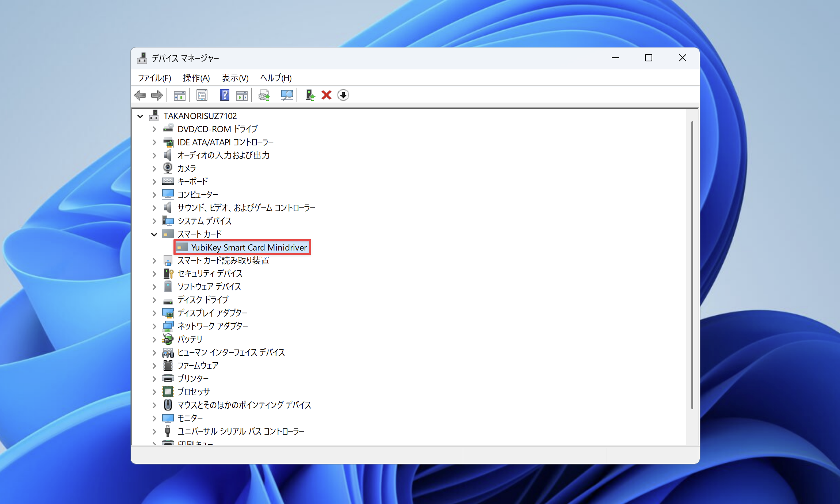The width and height of the screenshot is (840, 504).
Task: Open the 表示(V) menu
Action: click(x=235, y=78)
